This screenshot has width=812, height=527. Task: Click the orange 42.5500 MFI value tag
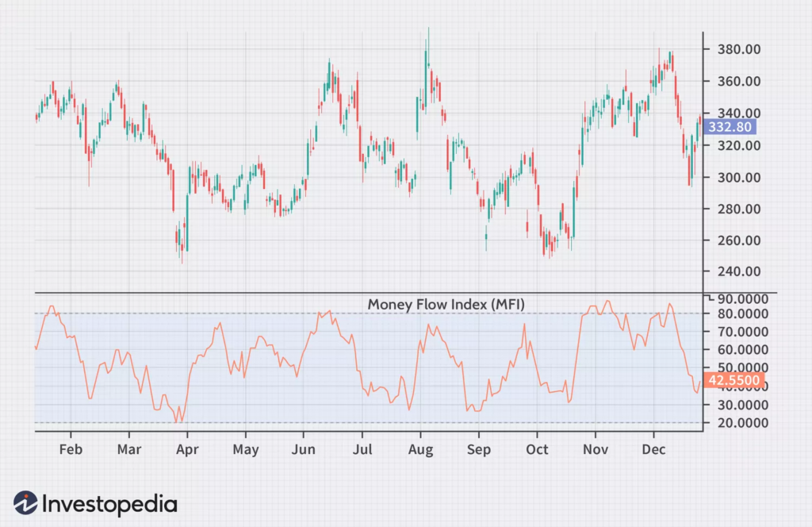(734, 381)
